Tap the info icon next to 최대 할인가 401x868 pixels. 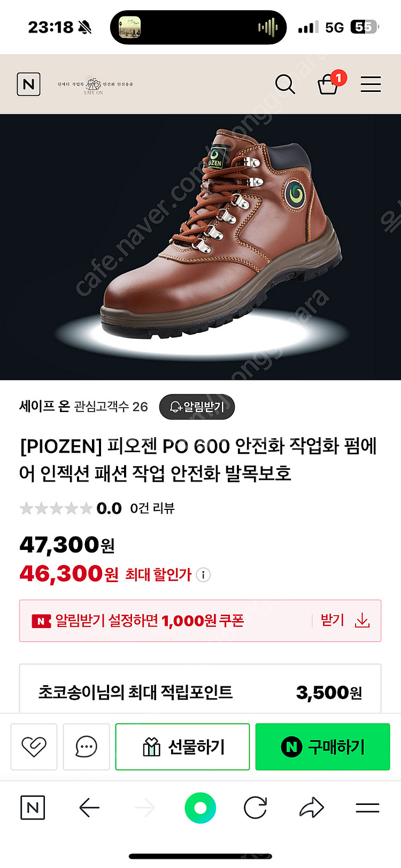click(x=203, y=575)
